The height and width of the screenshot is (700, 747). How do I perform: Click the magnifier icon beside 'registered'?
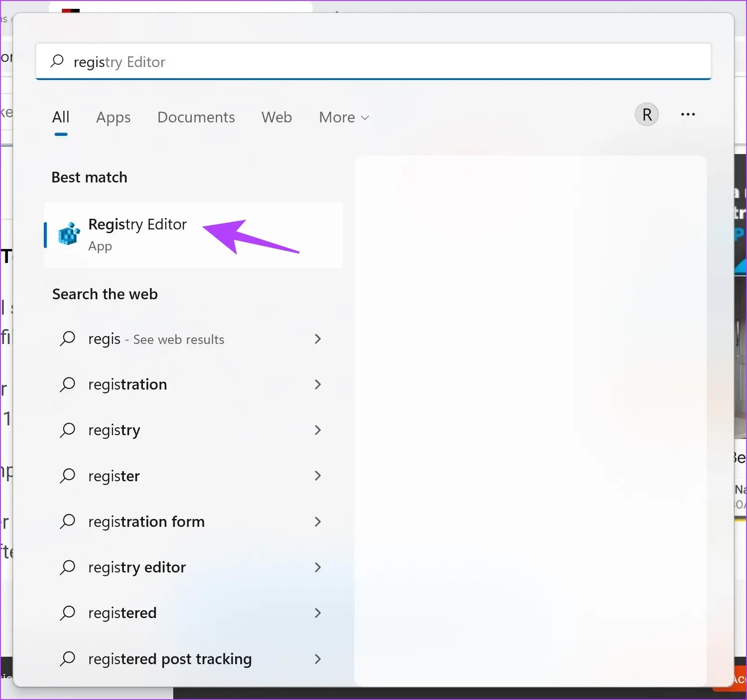[x=68, y=613]
